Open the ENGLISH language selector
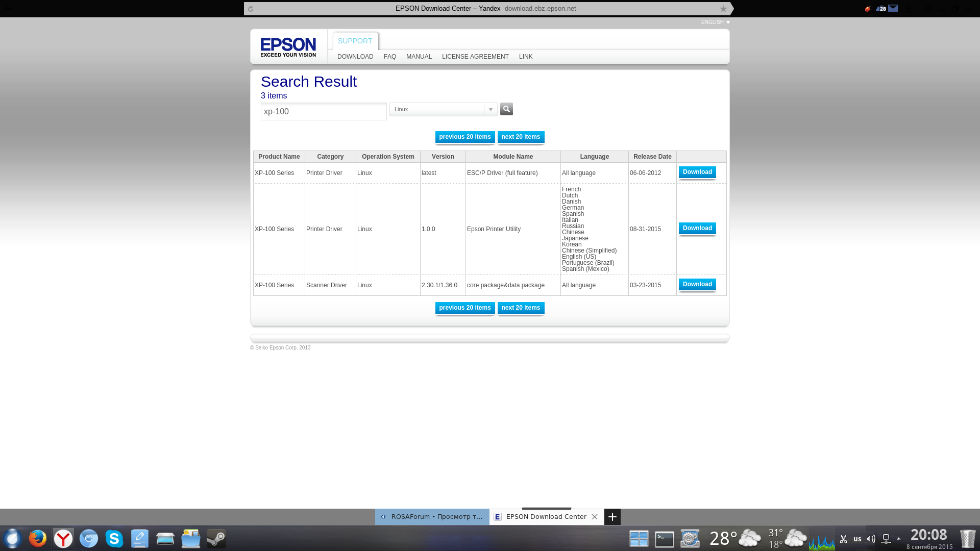Screen dimensions: 980x551 tap(715, 22)
